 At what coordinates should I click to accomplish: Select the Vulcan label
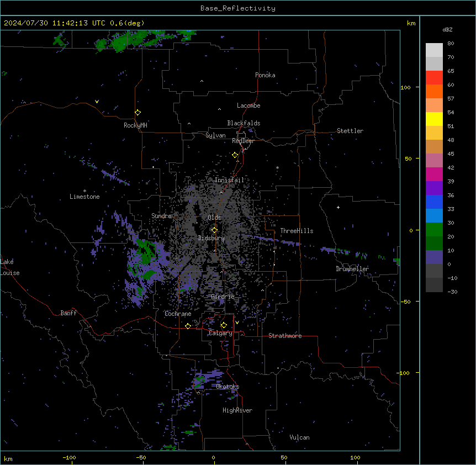(299, 437)
